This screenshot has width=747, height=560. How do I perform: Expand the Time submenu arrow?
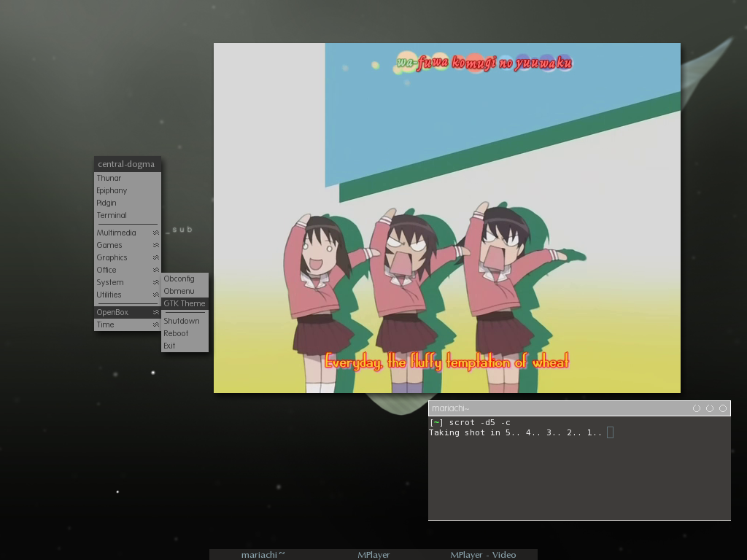click(x=156, y=324)
